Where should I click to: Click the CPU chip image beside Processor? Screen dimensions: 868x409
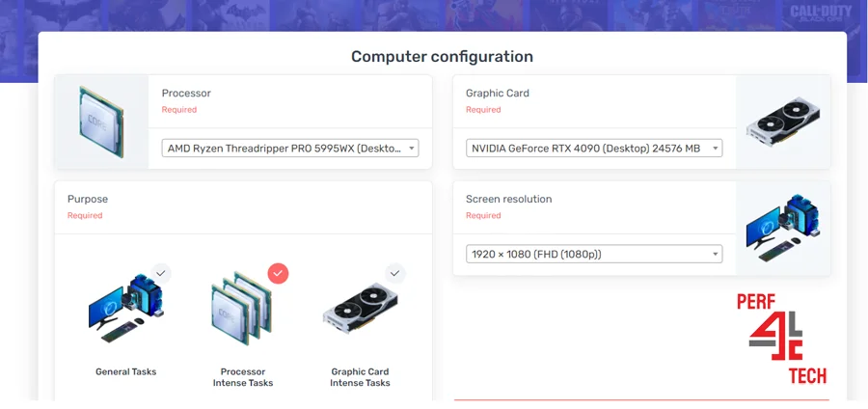[101, 122]
